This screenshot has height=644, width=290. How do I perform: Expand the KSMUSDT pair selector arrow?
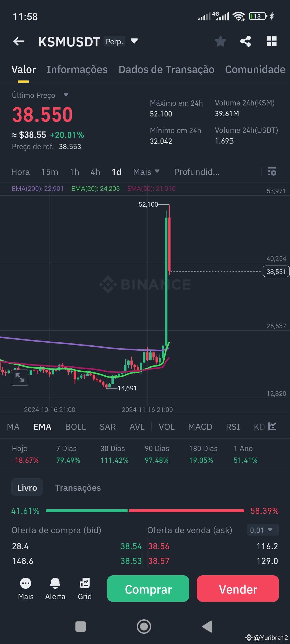[x=134, y=41]
